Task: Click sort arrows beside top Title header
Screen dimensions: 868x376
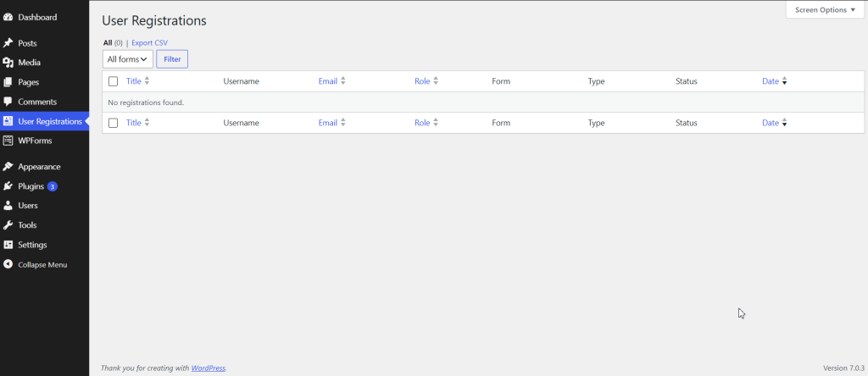Action: (x=147, y=81)
